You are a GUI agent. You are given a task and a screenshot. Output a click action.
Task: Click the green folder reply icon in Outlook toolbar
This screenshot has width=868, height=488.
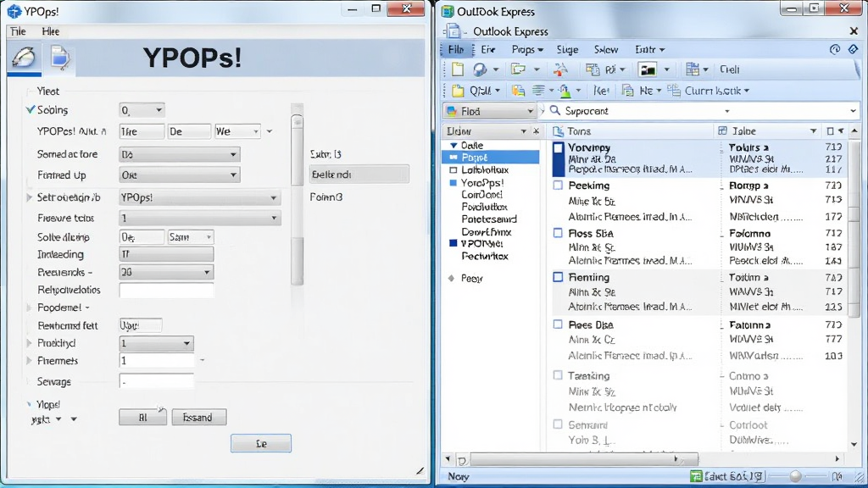518,69
